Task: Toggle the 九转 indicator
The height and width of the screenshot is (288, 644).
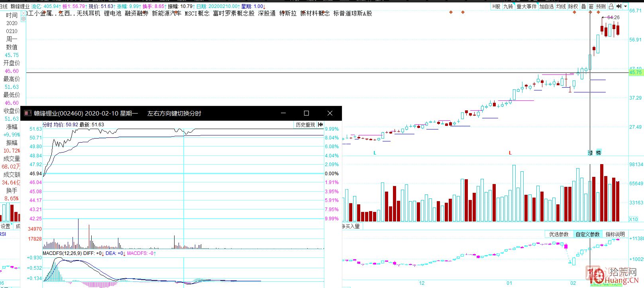Action: (508, 6)
